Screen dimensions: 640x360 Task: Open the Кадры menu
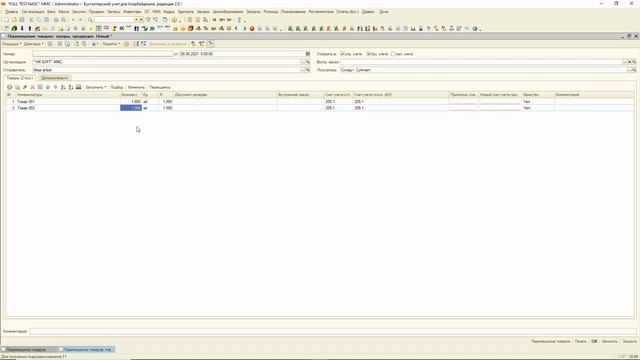coord(169,12)
